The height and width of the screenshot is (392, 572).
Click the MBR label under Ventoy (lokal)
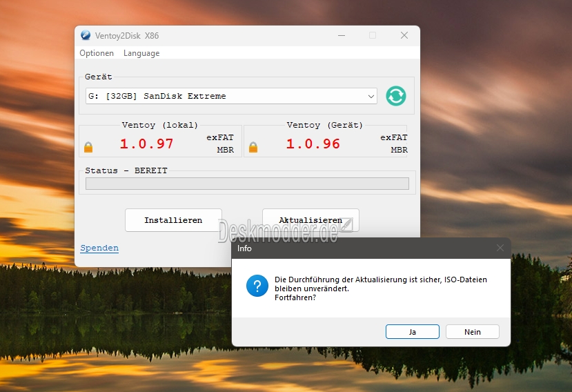pos(226,150)
